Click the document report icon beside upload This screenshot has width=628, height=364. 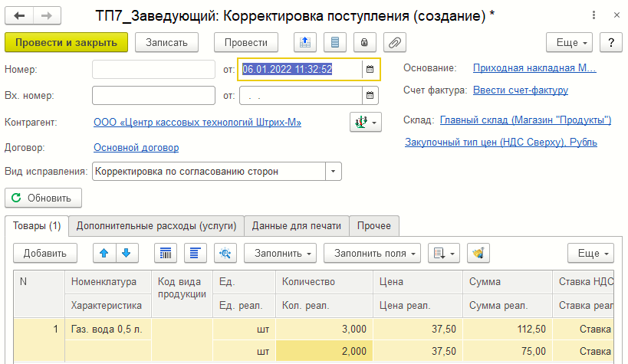[x=335, y=42]
